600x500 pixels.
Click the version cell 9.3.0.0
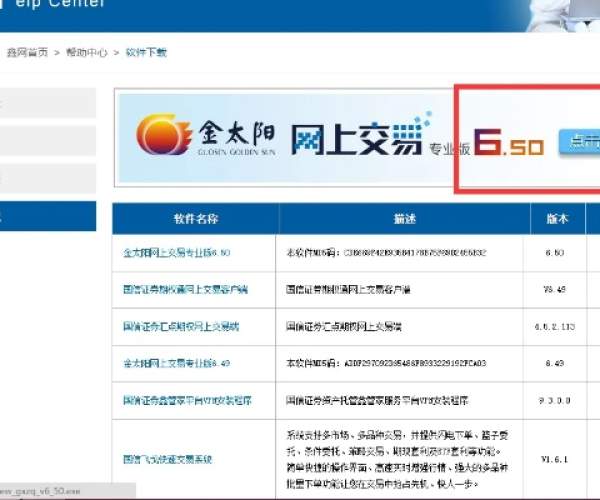point(555,401)
